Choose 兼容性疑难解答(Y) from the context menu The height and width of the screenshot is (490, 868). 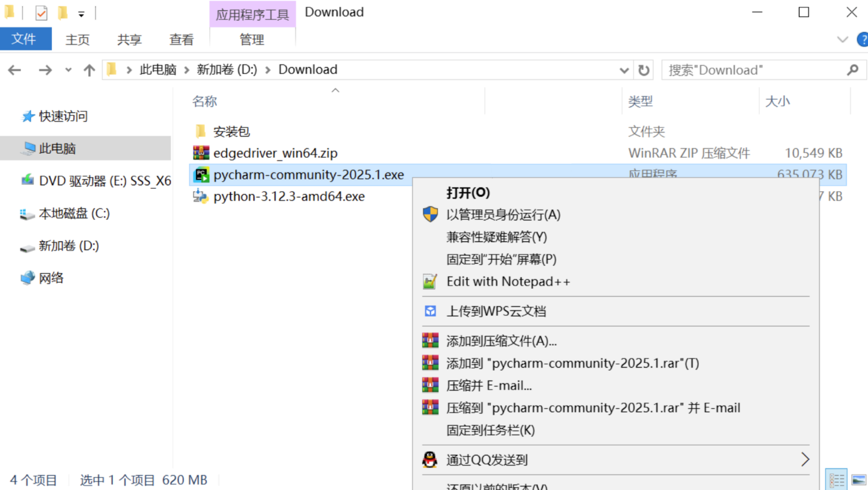(497, 237)
